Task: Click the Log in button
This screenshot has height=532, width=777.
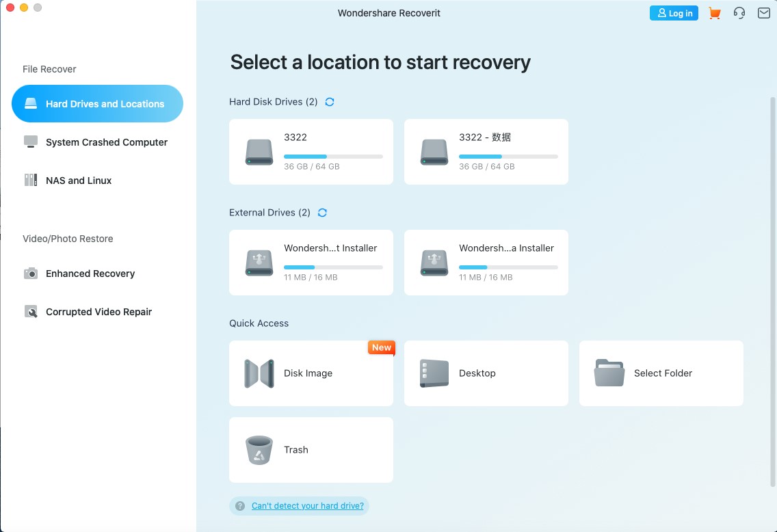Action: (x=674, y=14)
